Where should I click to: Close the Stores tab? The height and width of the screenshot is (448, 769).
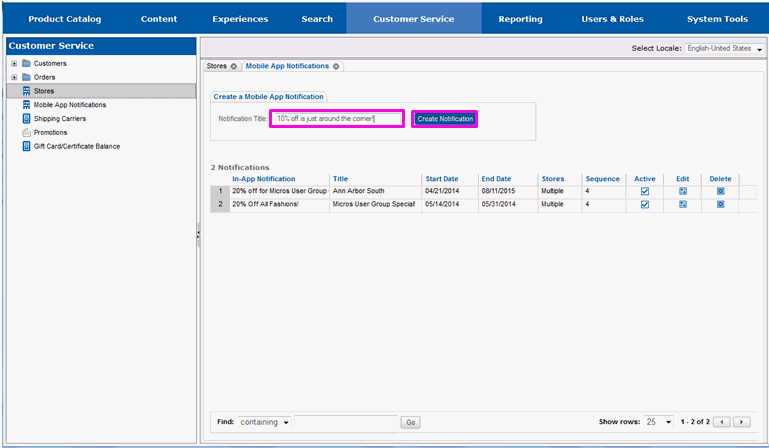pyautogui.click(x=233, y=66)
